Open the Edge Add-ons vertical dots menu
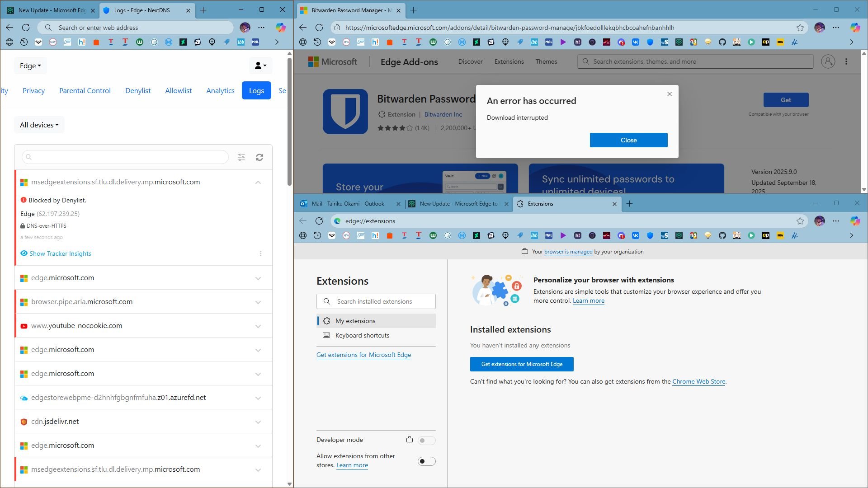Viewport: 868px width, 488px height. click(846, 61)
